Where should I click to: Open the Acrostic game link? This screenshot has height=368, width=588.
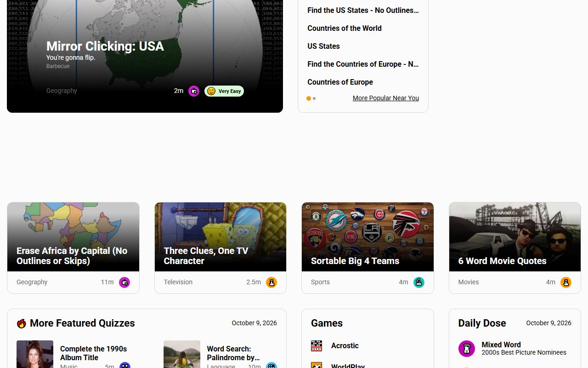pyautogui.click(x=345, y=345)
